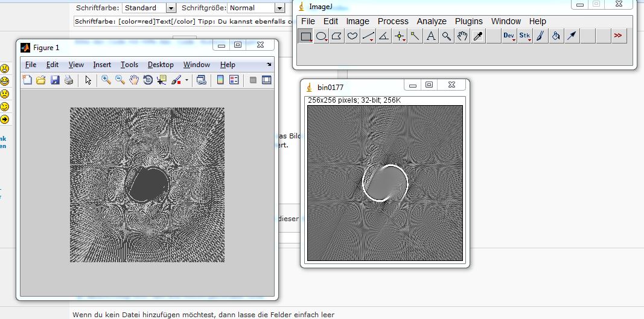Open the Schriftgröße dropdown

pos(279,8)
